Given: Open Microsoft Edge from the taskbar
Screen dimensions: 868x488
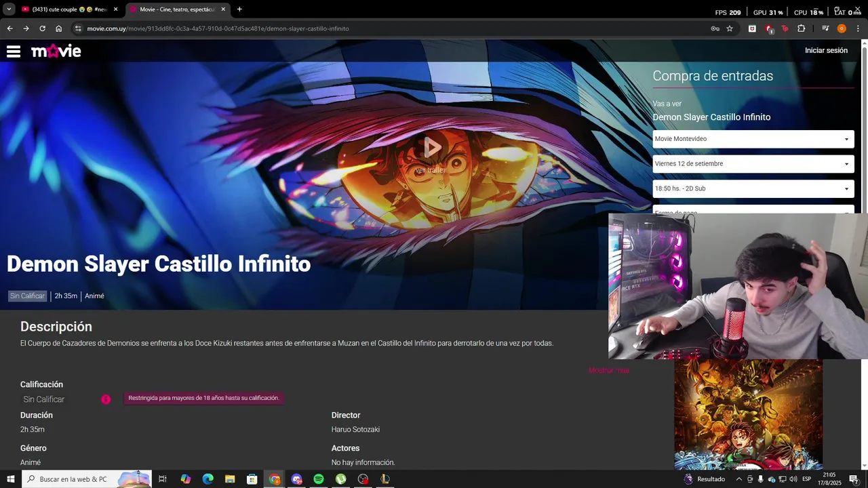Looking at the screenshot, I should 208,479.
